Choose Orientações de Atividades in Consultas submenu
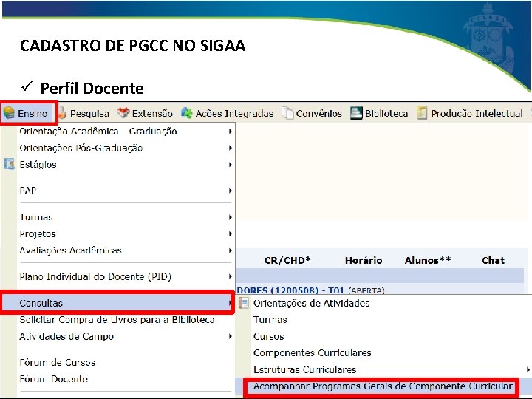Screen dimensions: 532x399 [x=311, y=303]
